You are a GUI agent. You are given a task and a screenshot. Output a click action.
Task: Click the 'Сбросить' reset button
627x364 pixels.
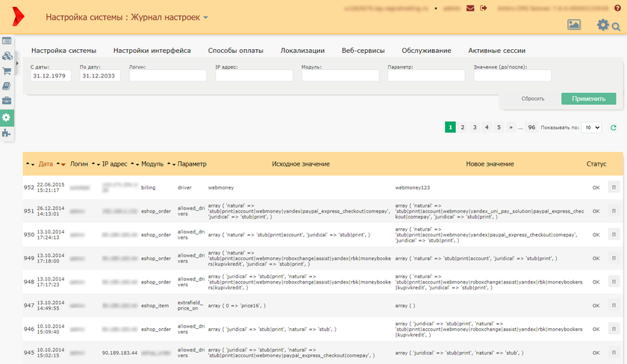(532, 98)
